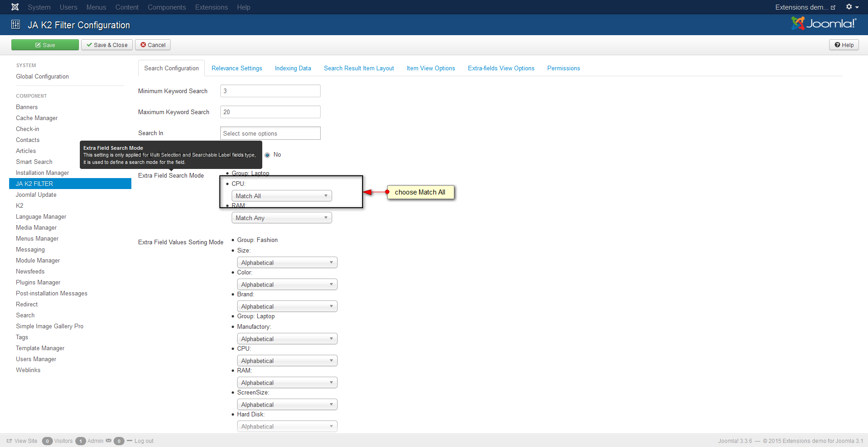Image resolution: width=868 pixels, height=447 pixels.
Task: Open K2 component settings
Action: pos(20,206)
